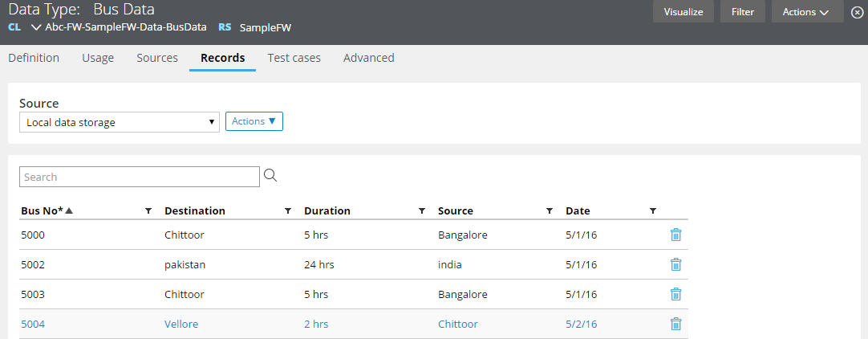Click the Visualize button
This screenshot has width=868, height=339.
coord(683,12)
